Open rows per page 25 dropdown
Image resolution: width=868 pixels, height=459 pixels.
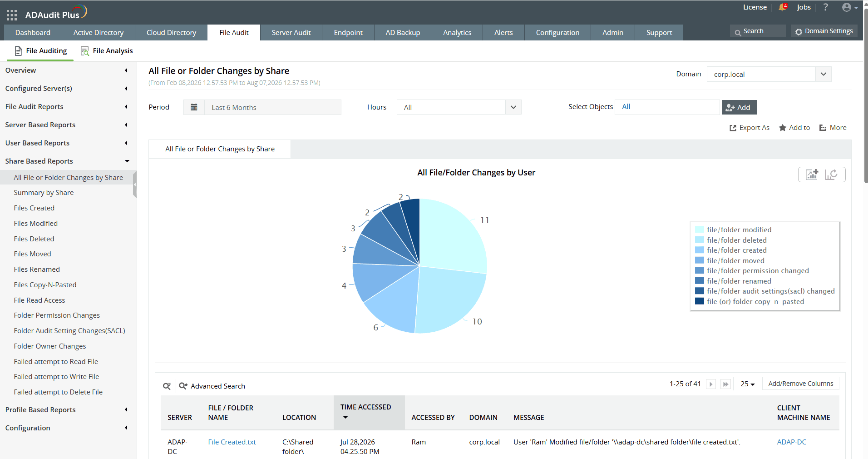(x=747, y=384)
